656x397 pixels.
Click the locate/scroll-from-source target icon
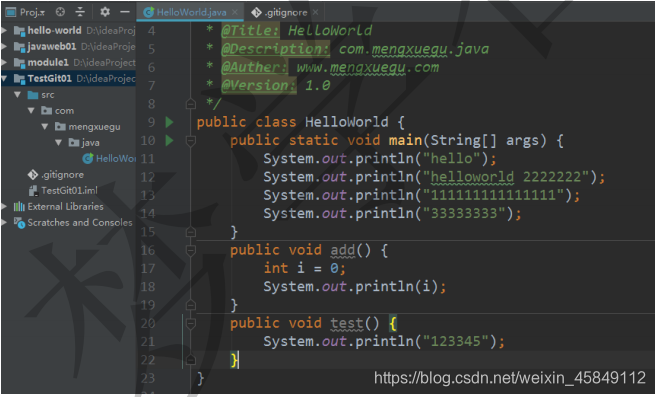tap(60, 12)
